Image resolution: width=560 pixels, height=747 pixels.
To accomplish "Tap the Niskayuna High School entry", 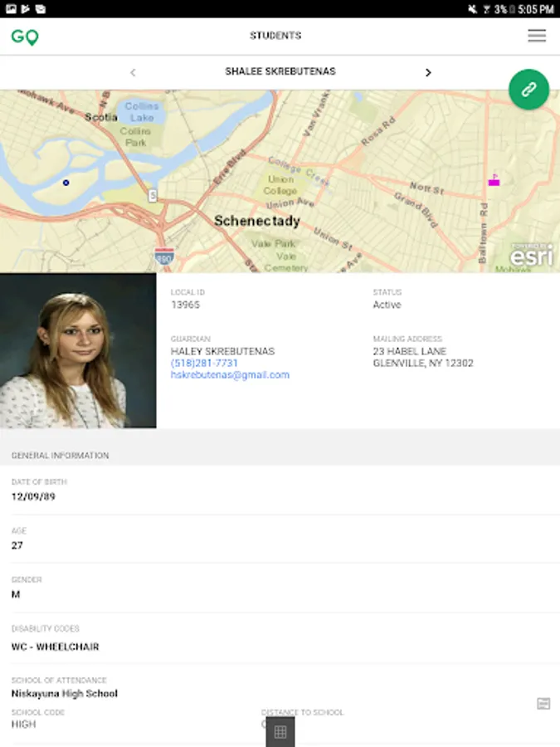I will pyautogui.click(x=65, y=694).
